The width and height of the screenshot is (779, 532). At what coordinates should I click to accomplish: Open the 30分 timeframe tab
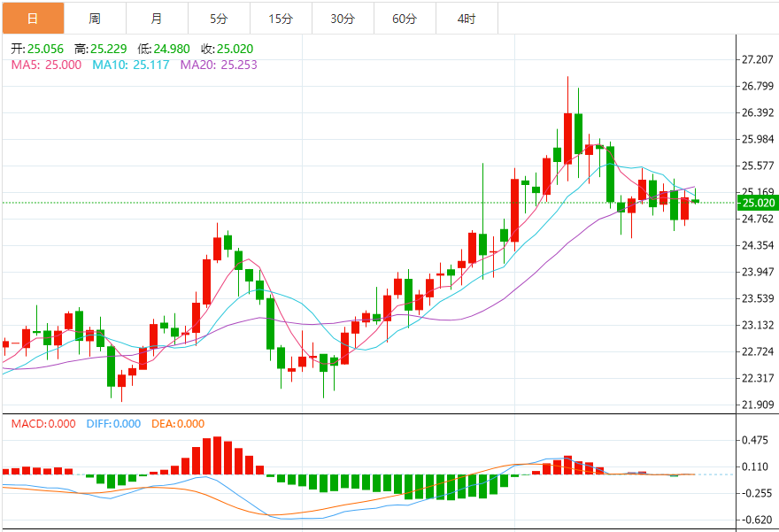(343, 19)
